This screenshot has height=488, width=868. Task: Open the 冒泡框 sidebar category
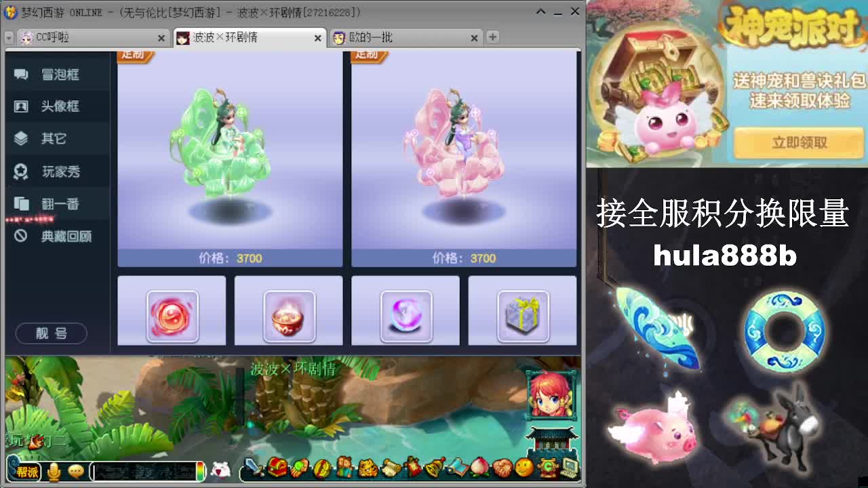[x=58, y=75]
